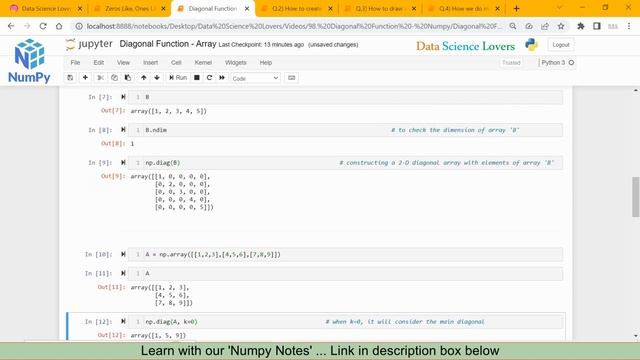Image resolution: width=640 pixels, height=360 pixels.
Task: Rename the notebook title Diagonal Function - Array
Action: [168, 44]
